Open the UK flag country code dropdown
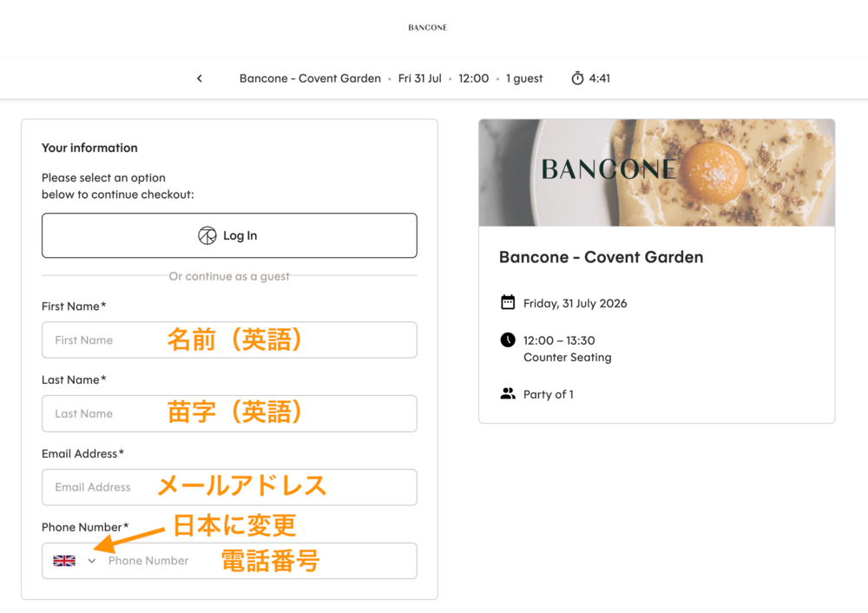868x613 pixels. [x=74, y=561]
